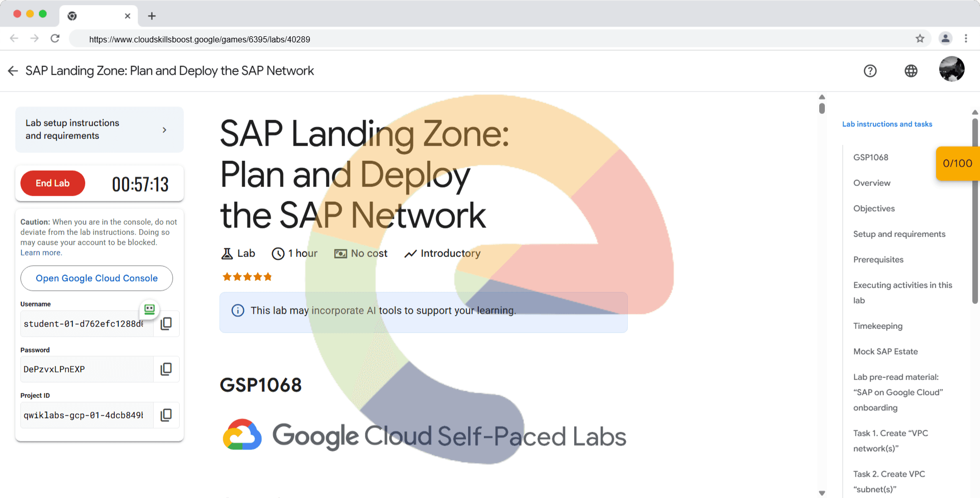
Task: Navigate to Setup and requirements section
Action: pos(899,234)
